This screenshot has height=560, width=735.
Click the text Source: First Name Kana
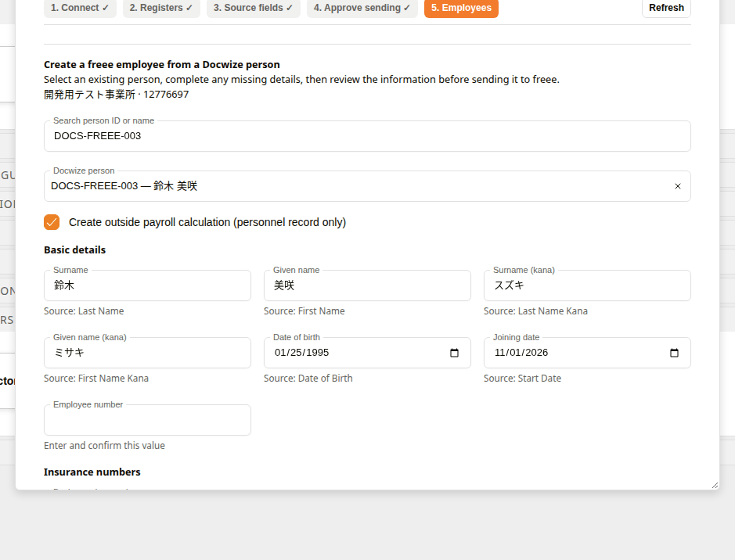pos(96,379)
